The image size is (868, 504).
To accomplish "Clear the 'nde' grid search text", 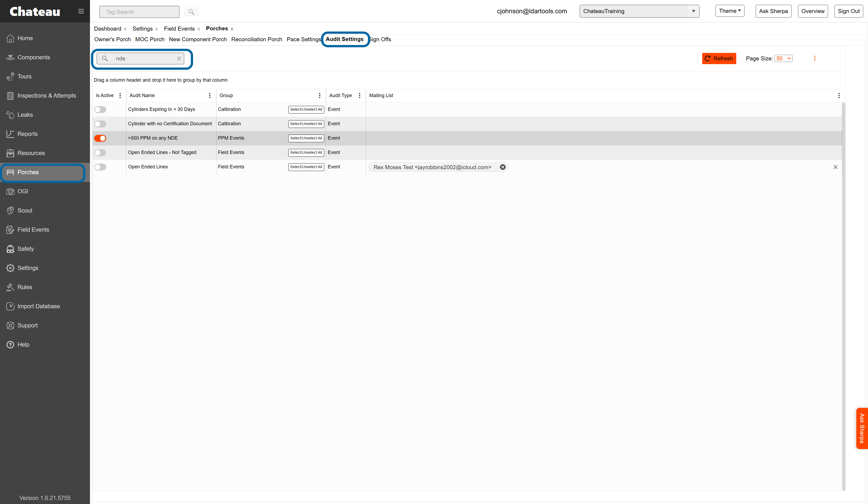I will click(x=179, y=59).
